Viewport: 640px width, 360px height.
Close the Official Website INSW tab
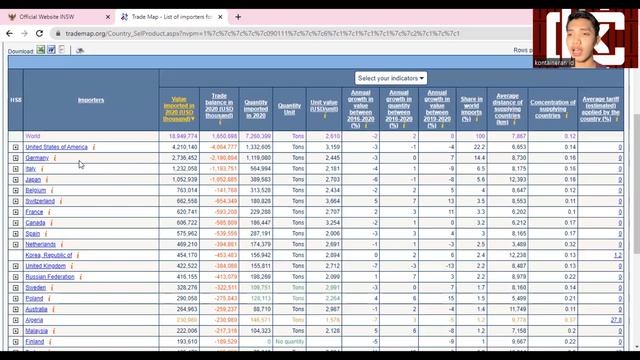[x=108, y=17]
